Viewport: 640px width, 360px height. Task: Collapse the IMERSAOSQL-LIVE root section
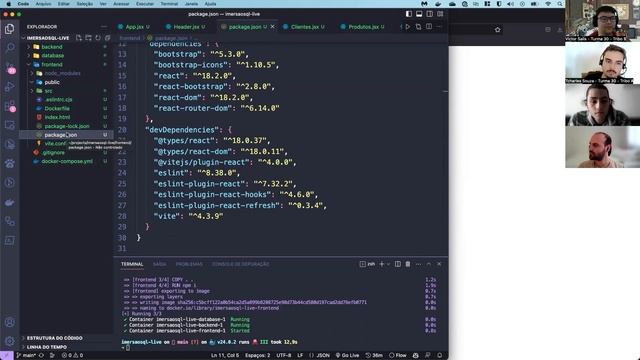pyautogui.click(x=48, y=38)
